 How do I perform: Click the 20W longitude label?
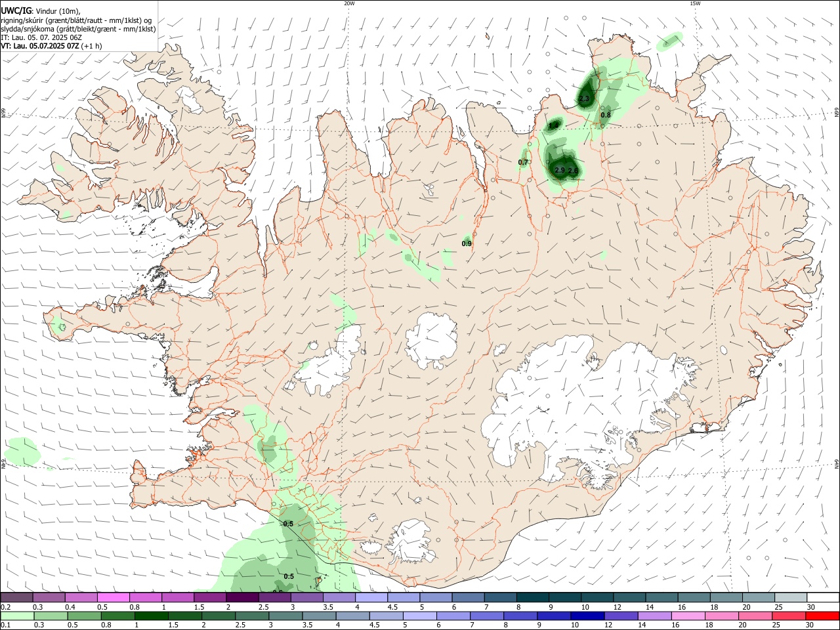click(x=349, y=3)
